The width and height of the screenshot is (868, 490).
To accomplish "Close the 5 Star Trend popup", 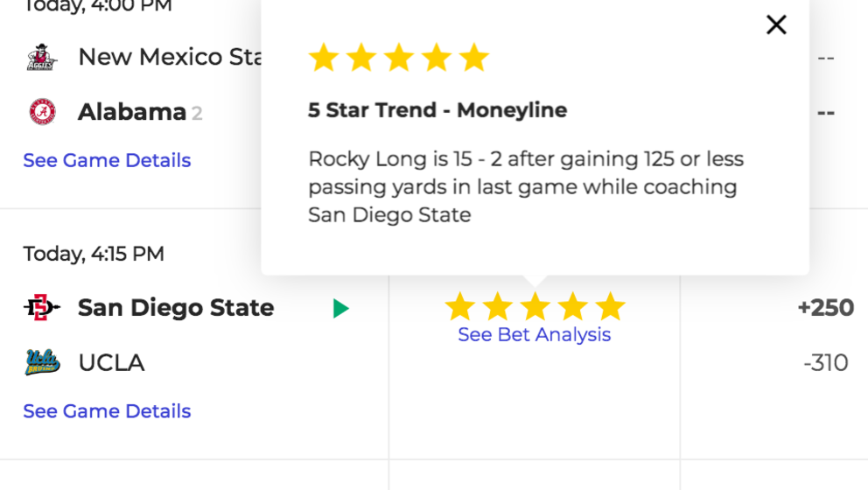I will [x=776, y=24].
